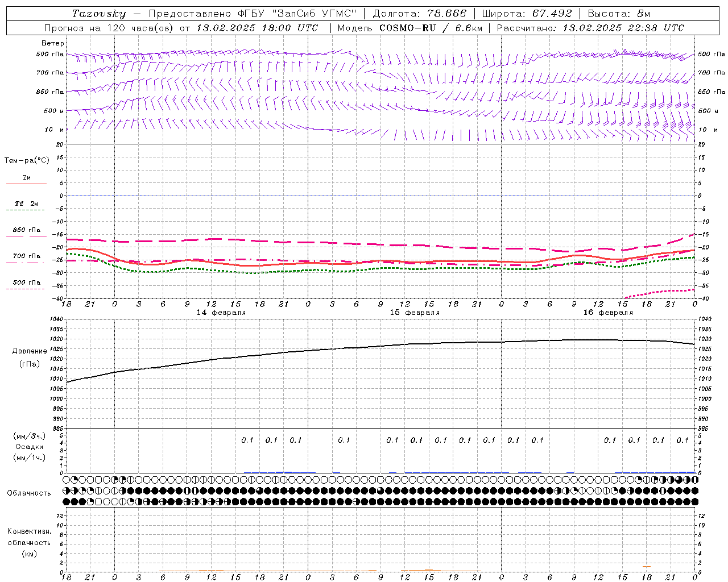This screenshot has width=728, height=582.
Task: Click the (км) unit under convective cloudiness
Action: pyautogui.click(x=29, y=554)
